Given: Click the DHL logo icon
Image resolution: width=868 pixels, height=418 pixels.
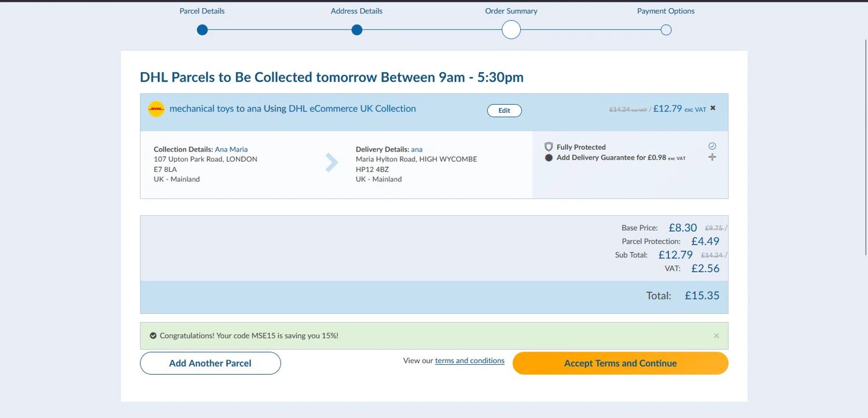Looking at the screenshot, I should click(156, 109).
